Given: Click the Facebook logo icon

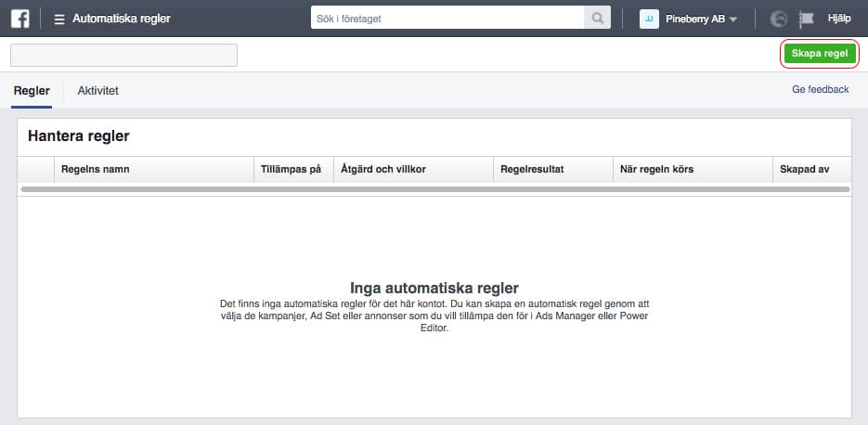Looking at the screenshot, I should tap(19, 19).
